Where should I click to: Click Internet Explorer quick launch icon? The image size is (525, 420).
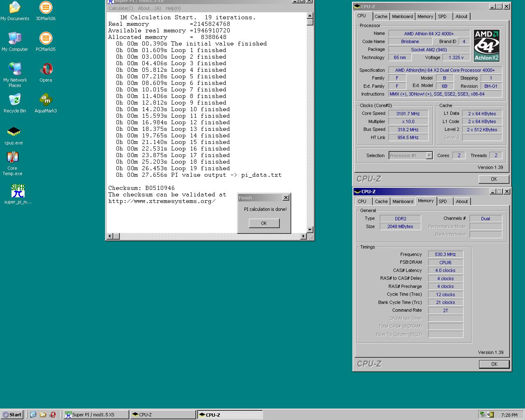click(x=33, y=415)
